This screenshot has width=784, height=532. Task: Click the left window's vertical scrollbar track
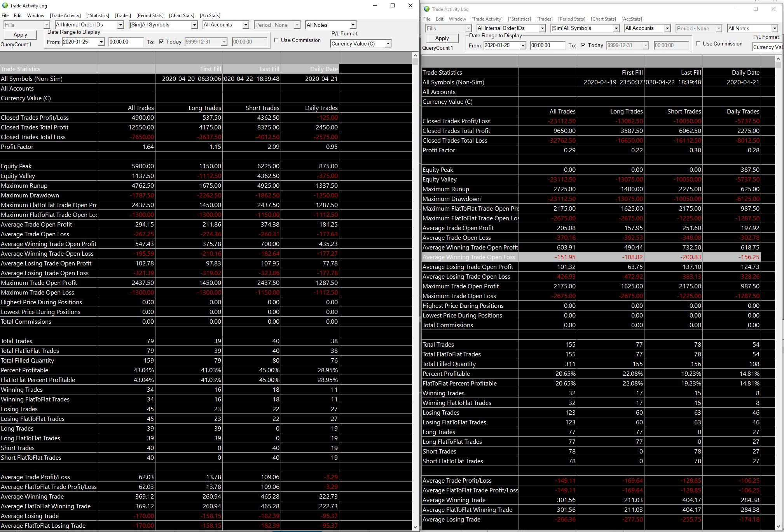pos(415,272)
